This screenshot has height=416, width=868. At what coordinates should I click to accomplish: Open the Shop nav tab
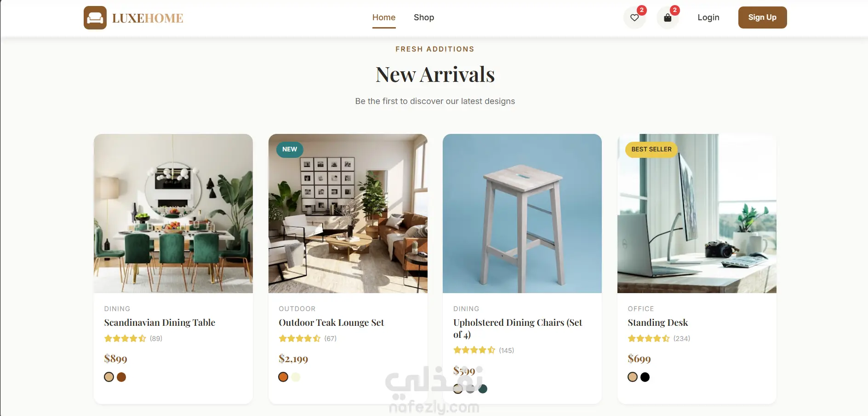[424, 17]
